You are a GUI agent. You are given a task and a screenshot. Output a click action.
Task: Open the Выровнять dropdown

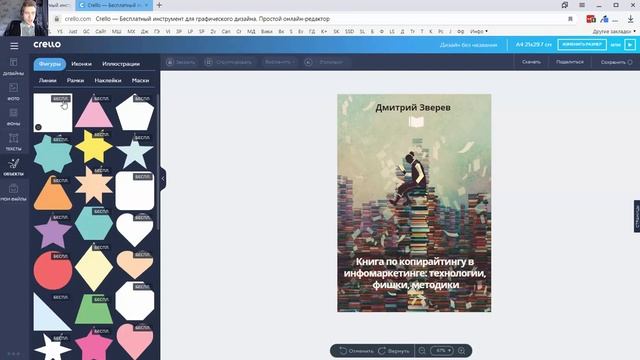tap(280, 62)
